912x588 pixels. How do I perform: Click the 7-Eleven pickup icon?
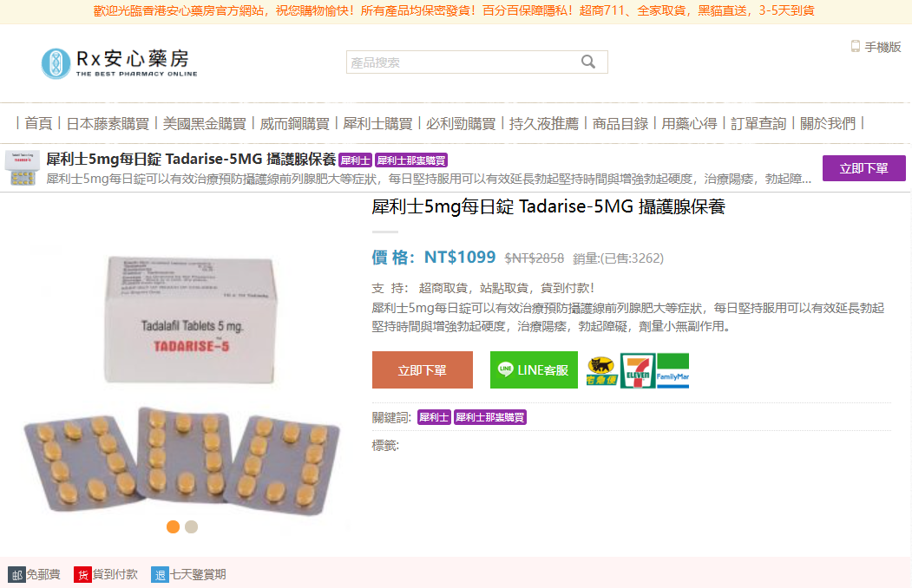[638, 370]
